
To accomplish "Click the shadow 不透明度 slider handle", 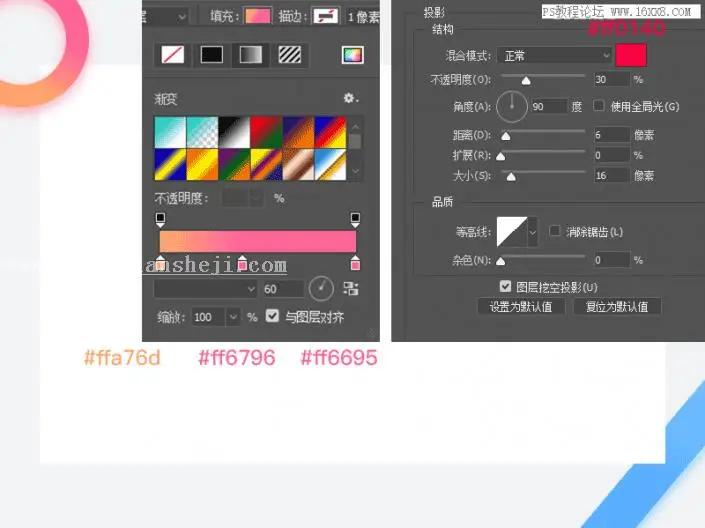I will tap(526, 81).
